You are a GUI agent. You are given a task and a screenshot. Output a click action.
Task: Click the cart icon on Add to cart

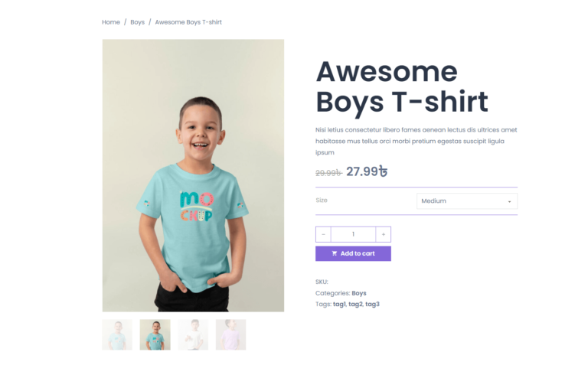pyautogui.click(x=334, y=253)
